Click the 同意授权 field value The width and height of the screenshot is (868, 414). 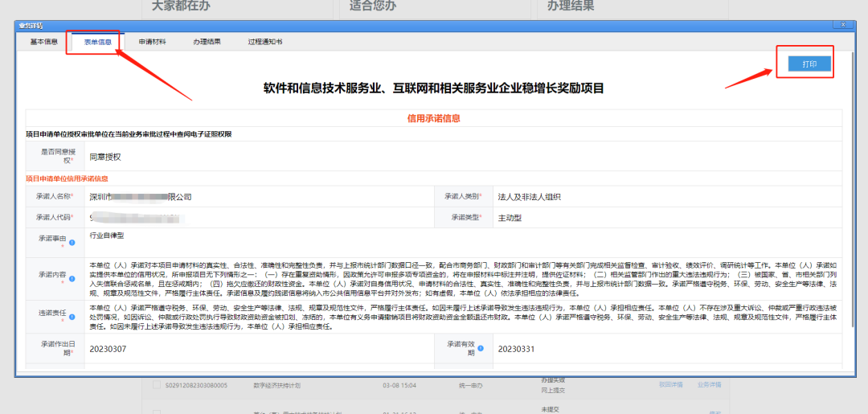pos(105,157)
